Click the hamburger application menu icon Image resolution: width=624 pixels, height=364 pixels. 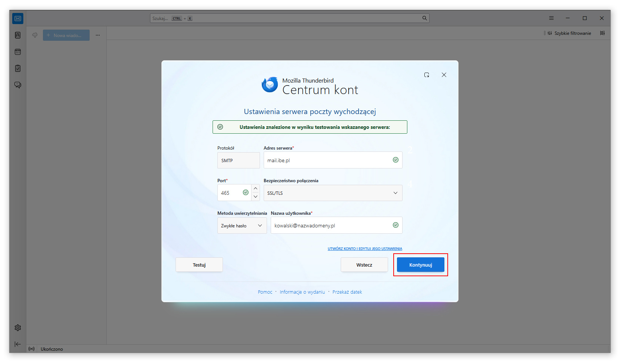pyautogui.click(x=551, y=18)
